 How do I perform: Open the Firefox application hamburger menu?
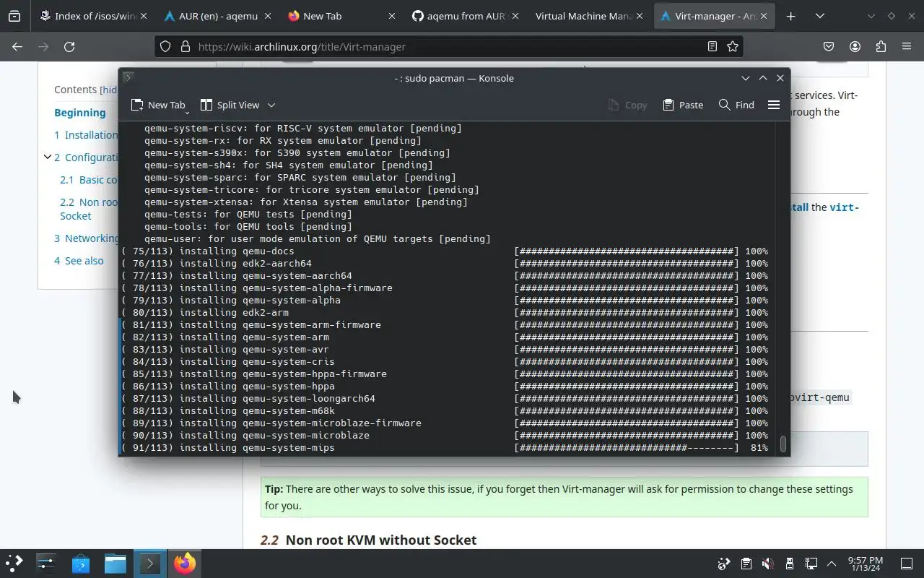(x=907, y=46)
